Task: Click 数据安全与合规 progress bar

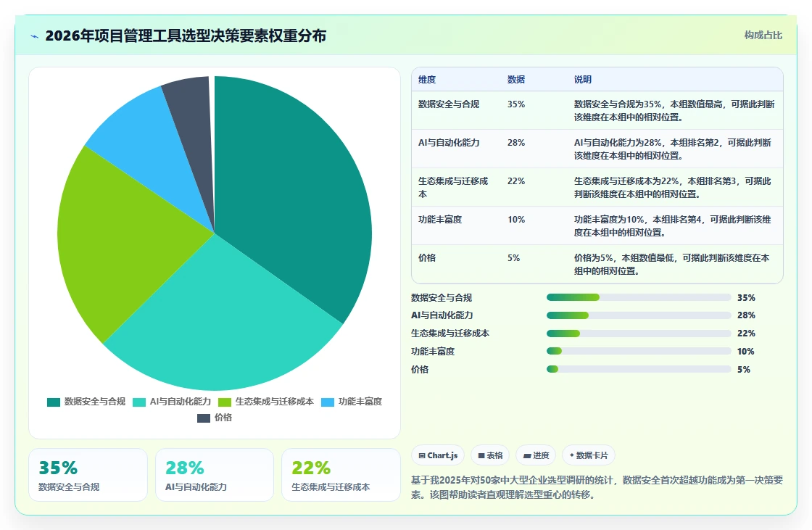Action: [x=639, y=297]
